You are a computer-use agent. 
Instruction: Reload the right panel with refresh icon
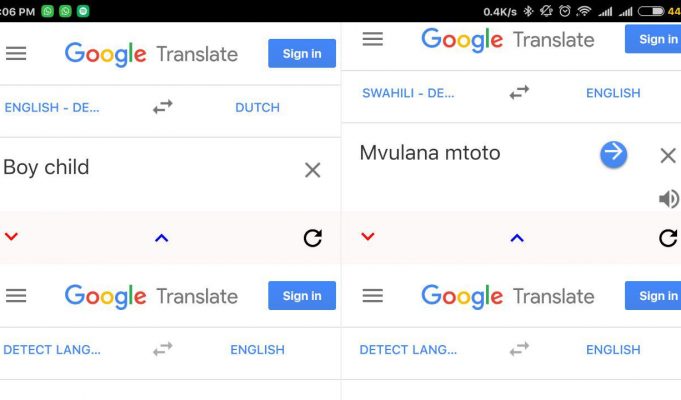coord(668,238)
